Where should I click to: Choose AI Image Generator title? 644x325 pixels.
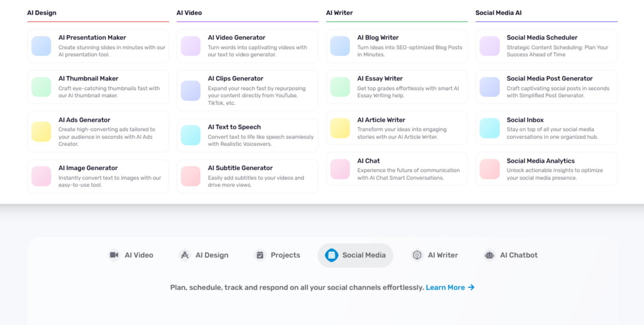tap(88, 168)
